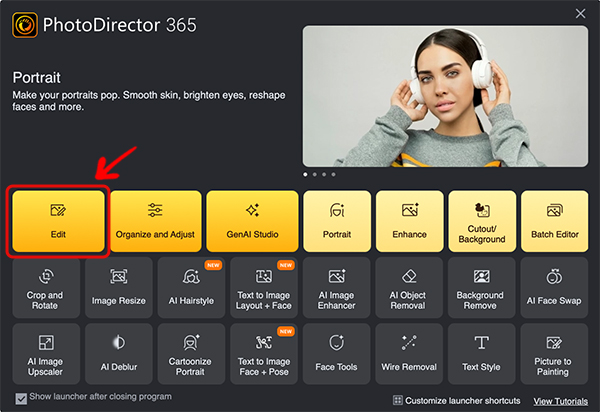Viewport: 600px width, 412px height.
Task: Open Text Style tool
Action: 481,354
